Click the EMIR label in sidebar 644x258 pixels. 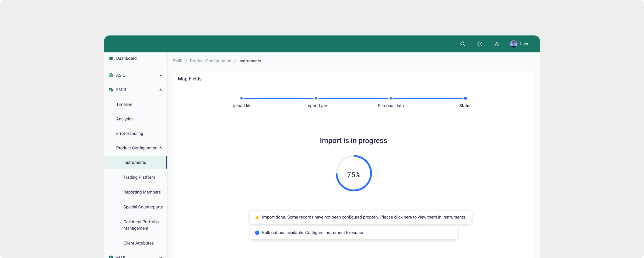coord(121,90)
